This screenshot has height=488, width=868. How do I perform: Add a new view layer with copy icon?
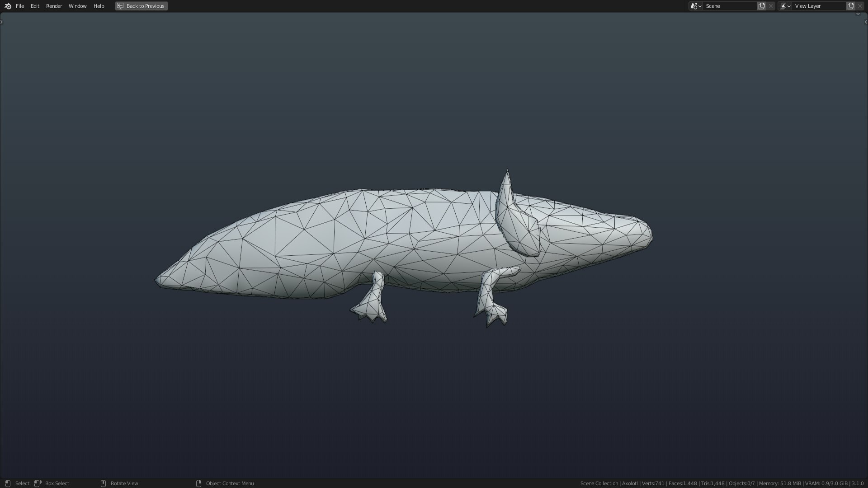coord(851,6)
